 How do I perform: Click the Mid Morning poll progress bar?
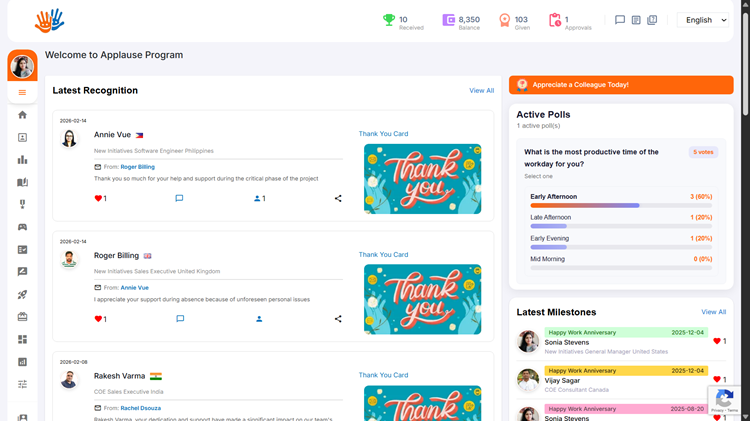point(620,268)
